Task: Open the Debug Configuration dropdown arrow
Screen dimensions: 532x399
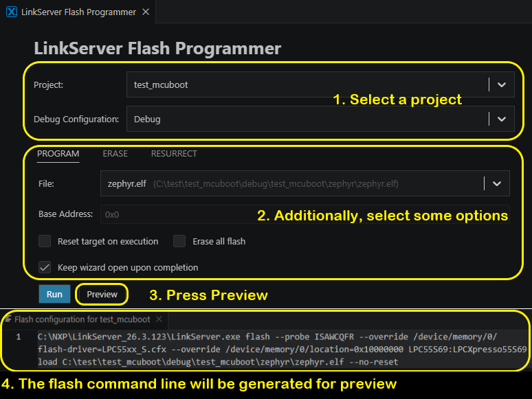Action: [502, 119]
